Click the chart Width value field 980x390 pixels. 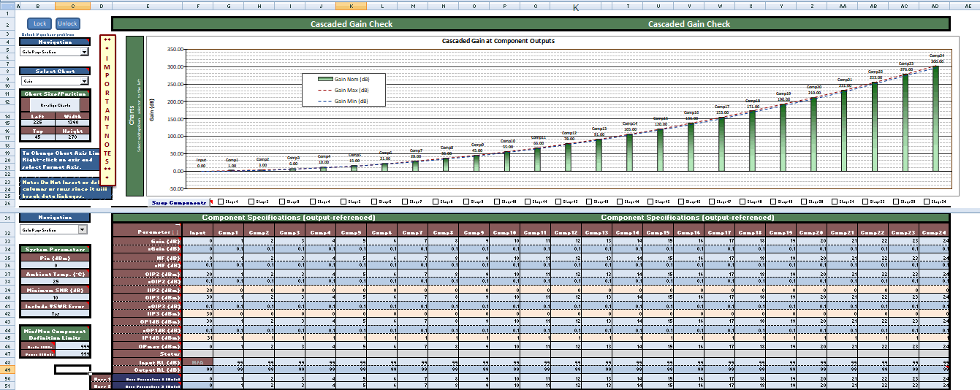[x=73, y=122]
